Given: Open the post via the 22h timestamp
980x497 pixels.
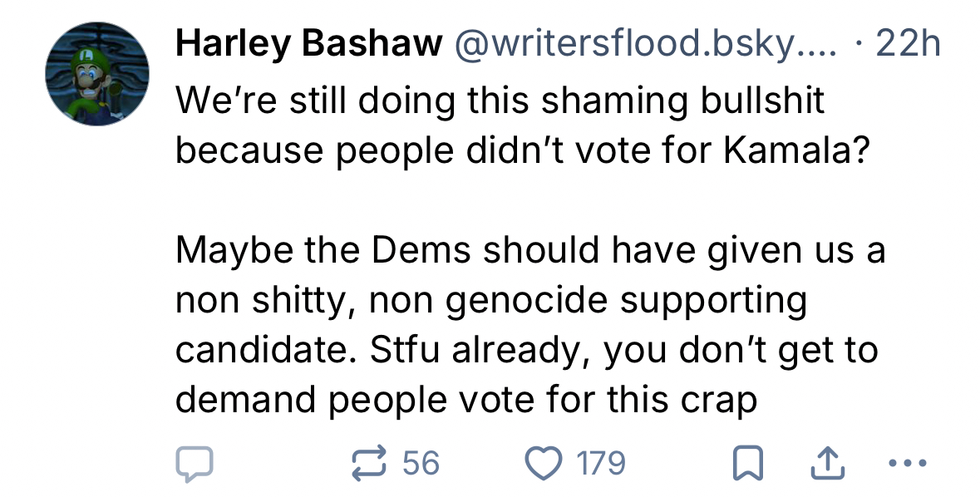Looking at the screenshot, I should point(909,45).
